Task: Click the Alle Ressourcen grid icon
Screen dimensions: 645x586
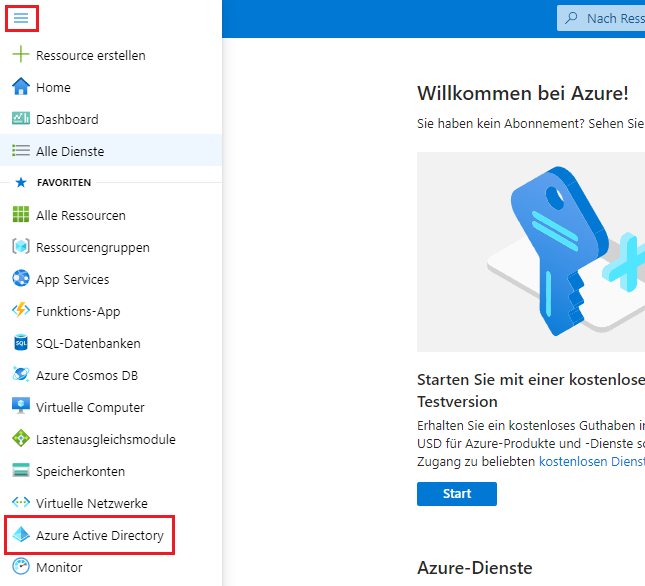Action: pos(21,215)
